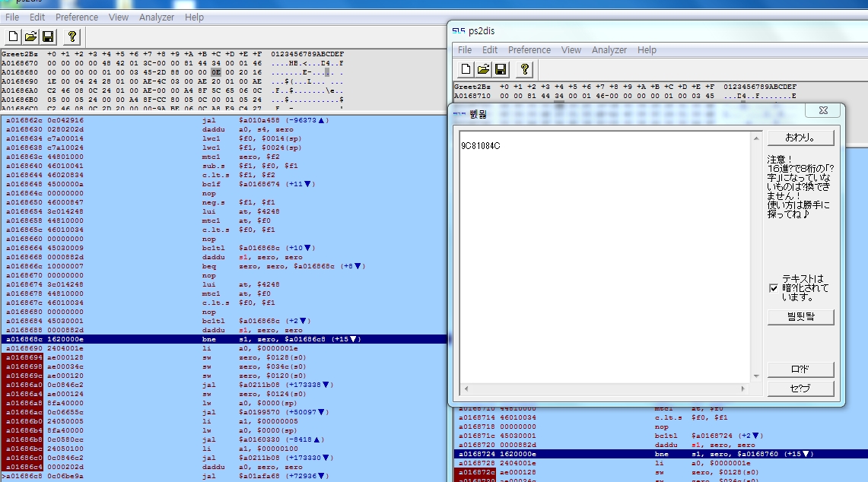Viewport: 868px width, 482px height.
Task: Select the jal $a0199570 row at a01686ac
Action: 224,412
